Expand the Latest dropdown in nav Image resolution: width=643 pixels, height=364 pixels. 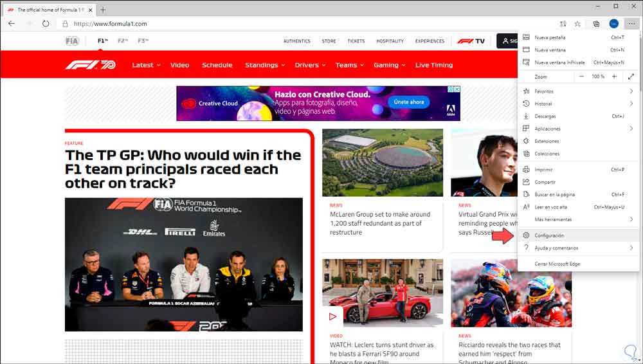point(146,65)
